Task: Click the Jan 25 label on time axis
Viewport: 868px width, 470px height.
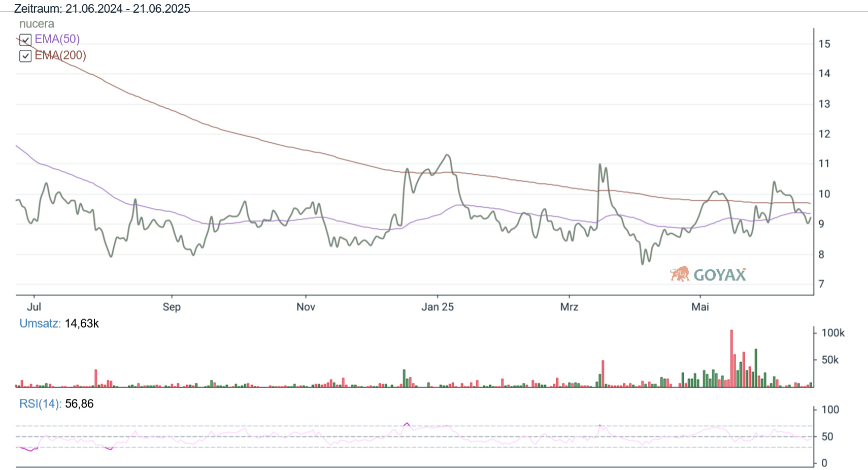Action: pos(438,307)
